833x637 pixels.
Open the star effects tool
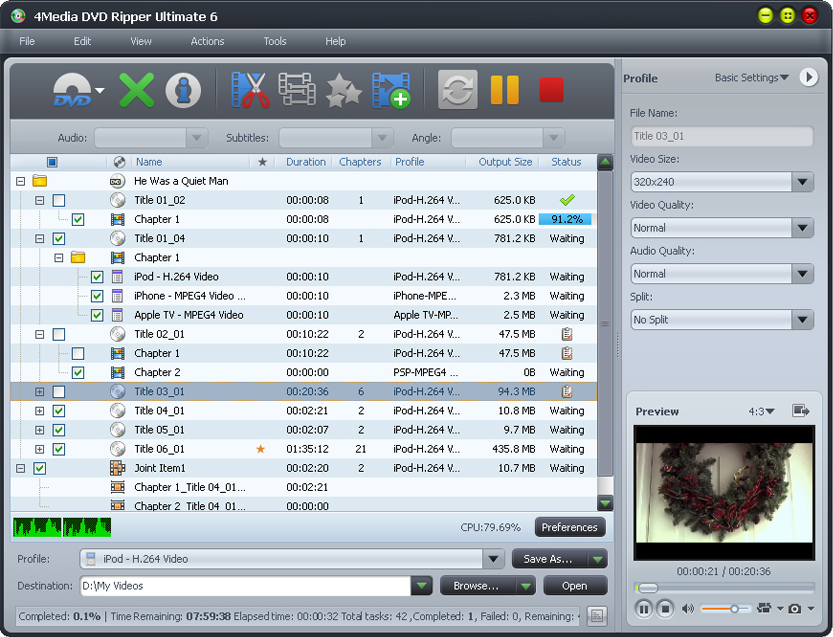pos(344,91)
